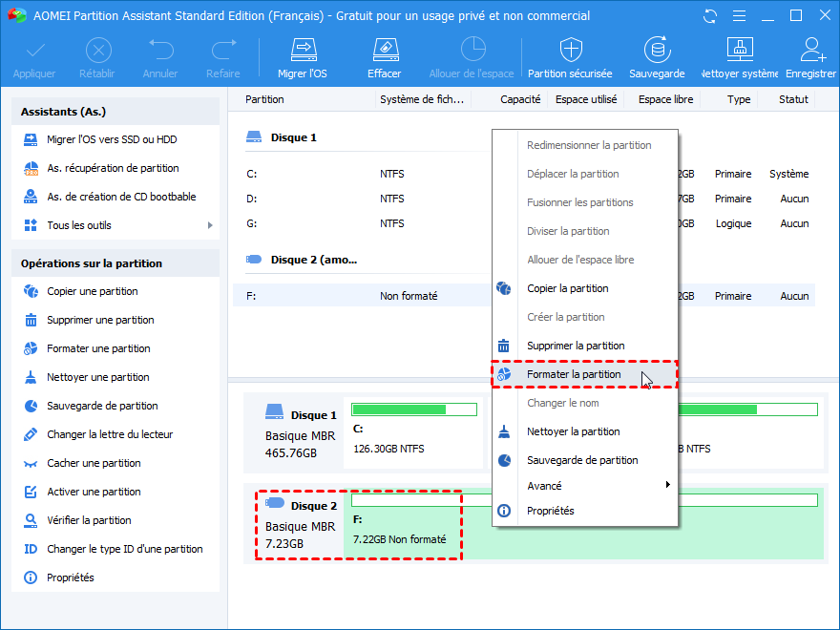Click the Enregistrer user icon
Image resolution: width=840 pixels, height=630 pixels.
pyautogui.click(x=812, y=51)
